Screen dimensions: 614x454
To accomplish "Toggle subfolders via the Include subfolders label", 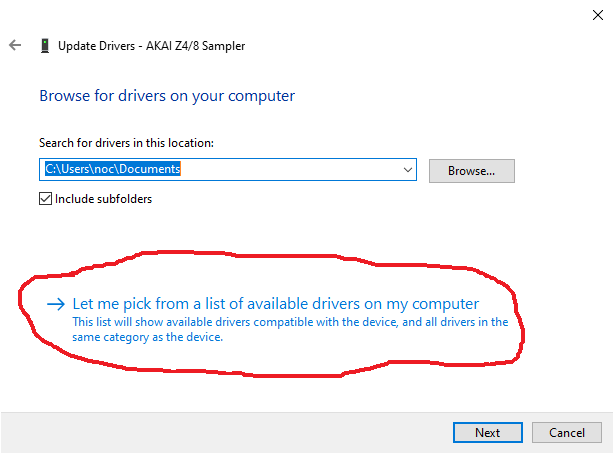I will [x=103, y=199].
